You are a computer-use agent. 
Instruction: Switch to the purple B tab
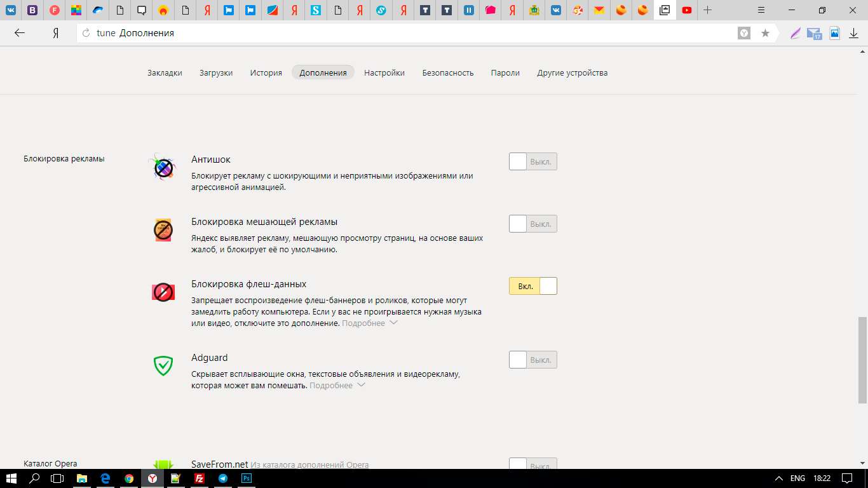coord(33,10)
